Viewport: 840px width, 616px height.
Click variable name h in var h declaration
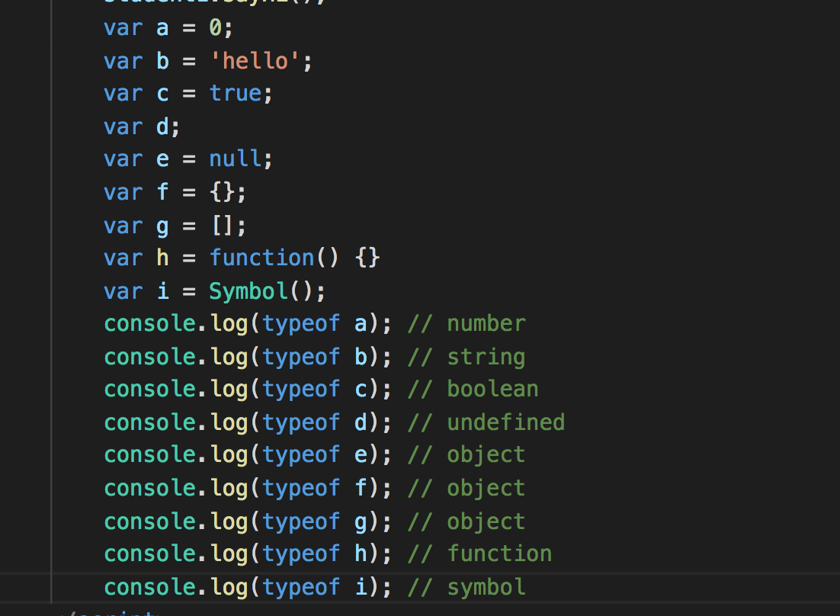click(x=162, y=258)
